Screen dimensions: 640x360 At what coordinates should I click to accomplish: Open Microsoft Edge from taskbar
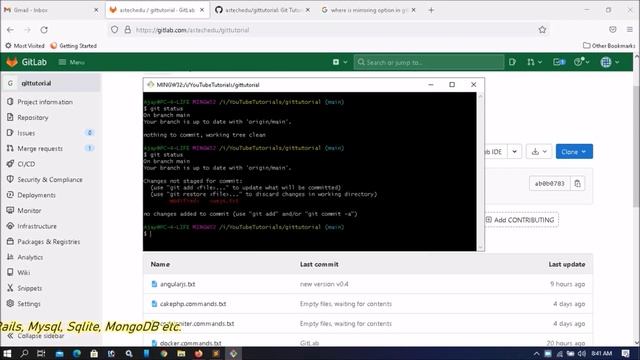pos(77,353)
